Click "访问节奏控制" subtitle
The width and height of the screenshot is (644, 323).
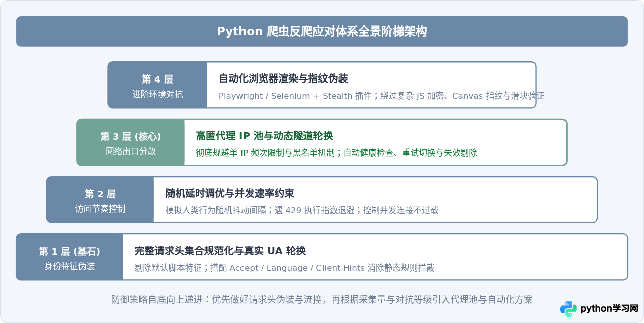[x=100, y=209]
